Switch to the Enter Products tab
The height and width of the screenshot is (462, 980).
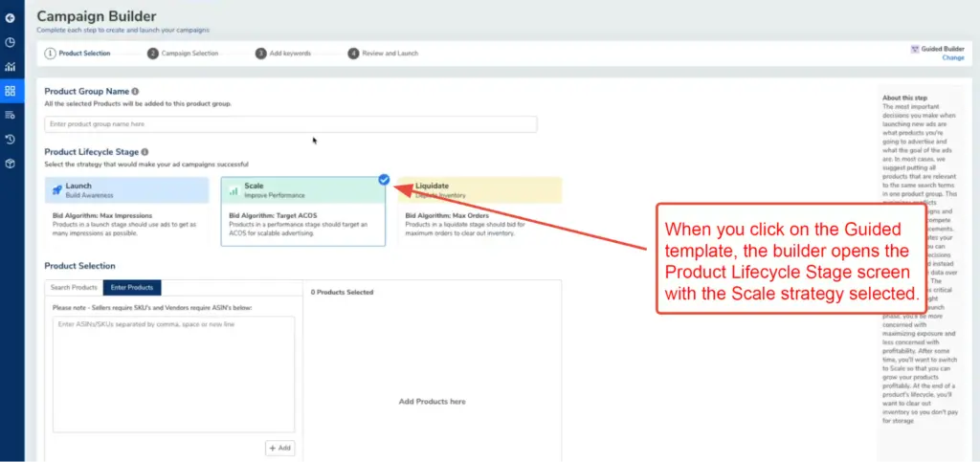click(132, 287)
